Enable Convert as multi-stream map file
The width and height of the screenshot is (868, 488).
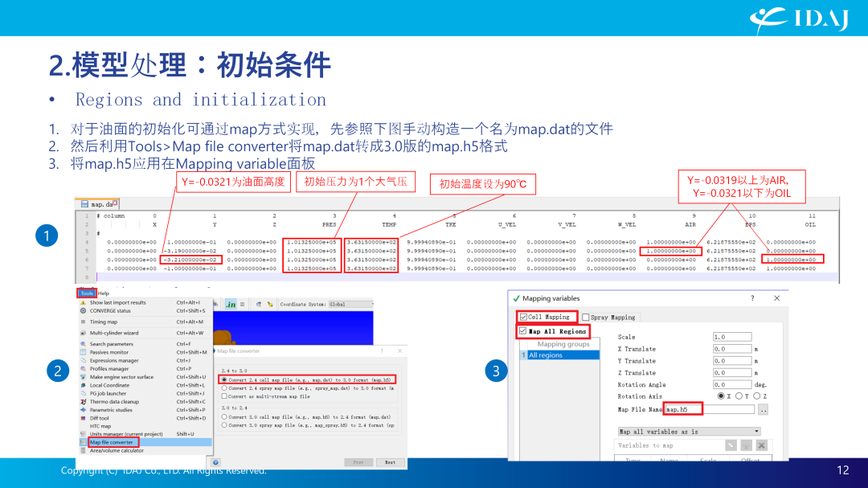(224, 396)
